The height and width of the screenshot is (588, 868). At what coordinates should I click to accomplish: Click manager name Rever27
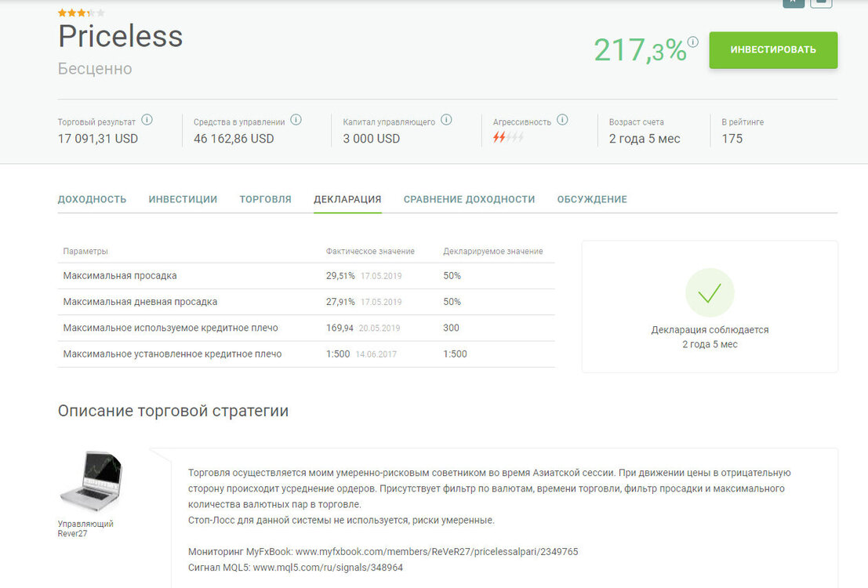(x=72, y=534)
